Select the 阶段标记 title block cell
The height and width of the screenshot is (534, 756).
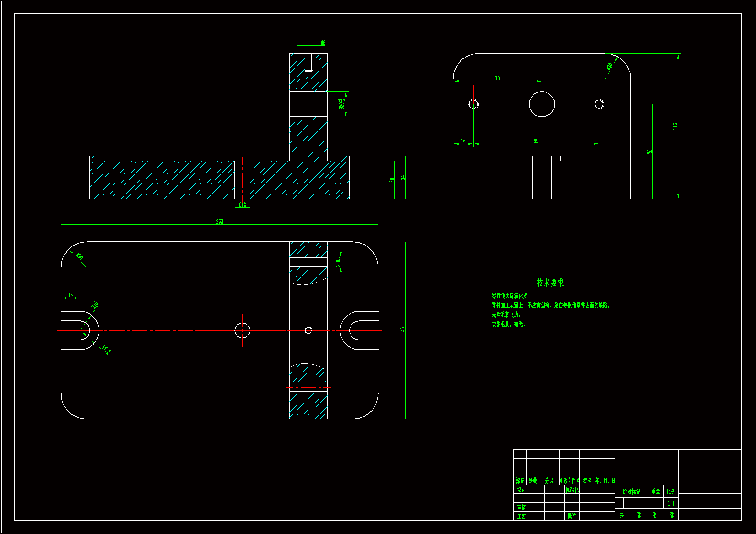click(x=632, y=492)
